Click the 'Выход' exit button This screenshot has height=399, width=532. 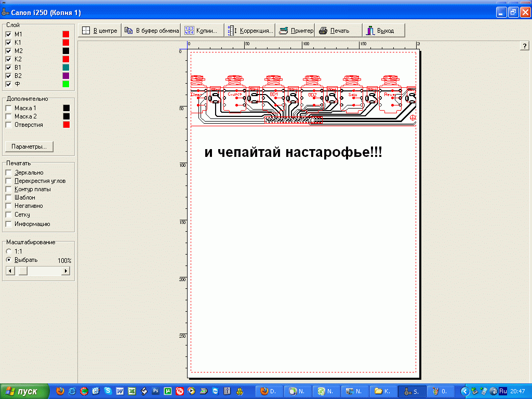[x=384, y=31]
